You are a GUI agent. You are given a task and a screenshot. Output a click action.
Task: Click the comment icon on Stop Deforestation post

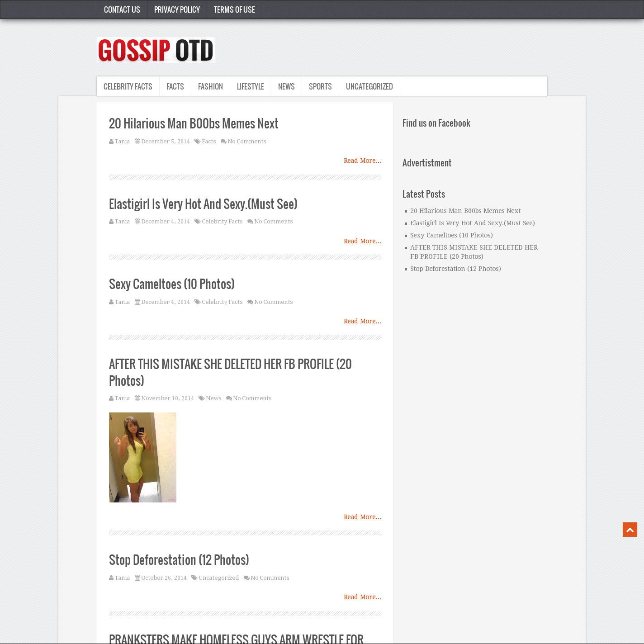coord(246,578)
